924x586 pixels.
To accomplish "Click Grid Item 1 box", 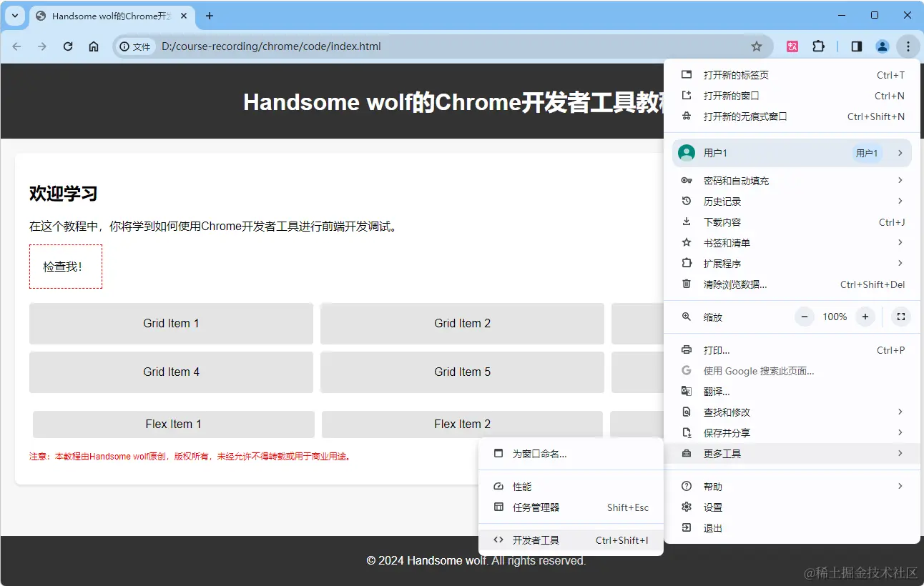I will 171,324.
